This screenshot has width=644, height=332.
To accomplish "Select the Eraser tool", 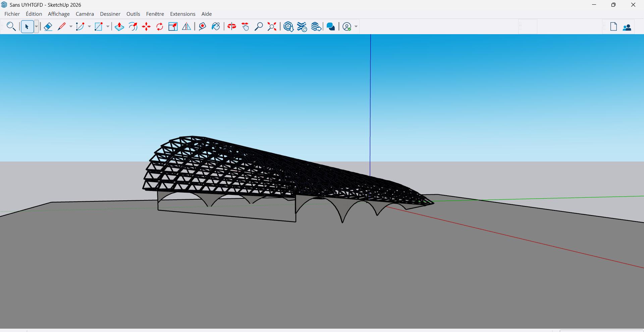I will pos(48,27).
